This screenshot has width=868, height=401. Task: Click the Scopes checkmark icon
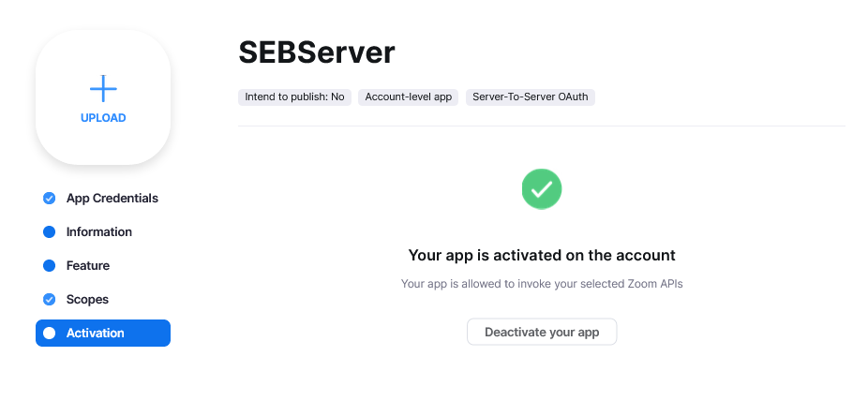(x=50, y=300)
